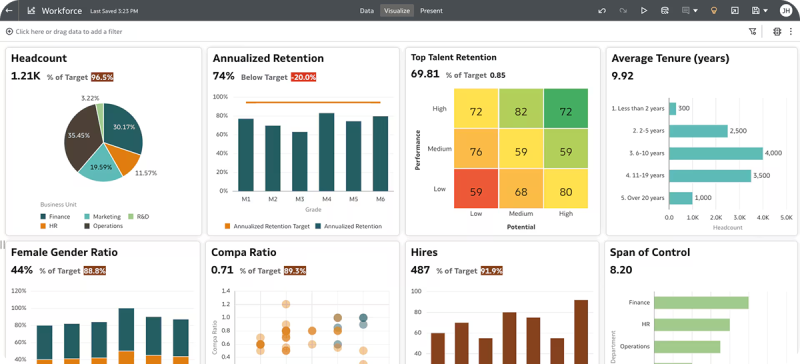The height and width of the screenshot is (364, 800).
Task: Click the Last Saved 3:23 PM text
Action: tap(114, 11)
